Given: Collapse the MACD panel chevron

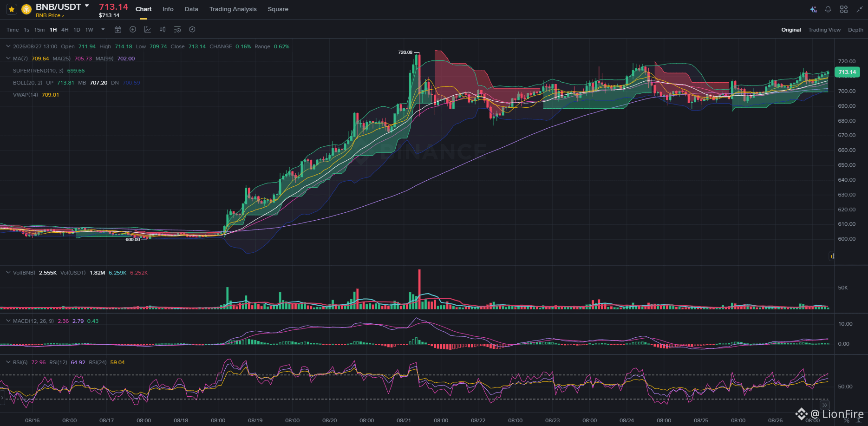Looking at the screenshot, I should pos(8,321).
